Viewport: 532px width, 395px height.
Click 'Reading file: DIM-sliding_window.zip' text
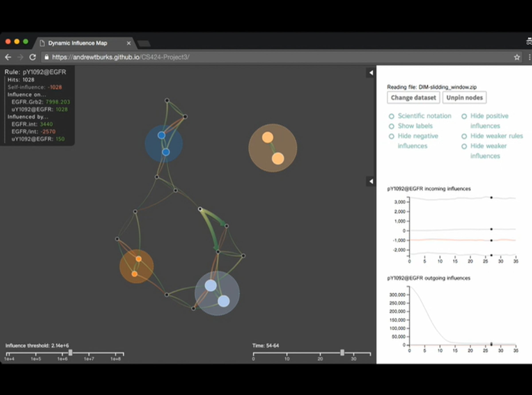432,87
